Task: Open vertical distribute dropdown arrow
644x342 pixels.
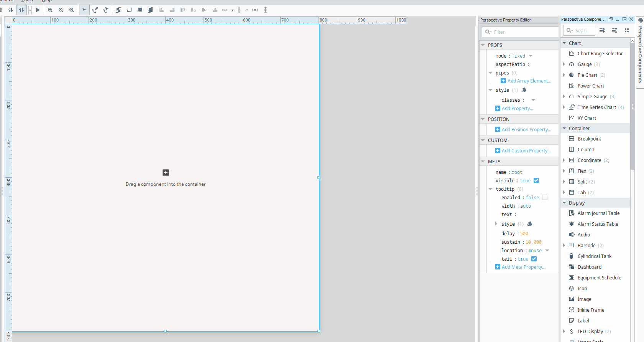Action: click(x=247, y=10)
